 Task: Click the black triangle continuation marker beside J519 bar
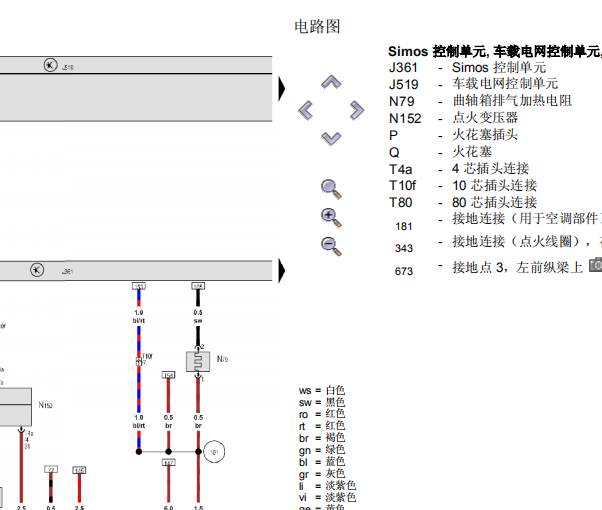click(282, 88)
